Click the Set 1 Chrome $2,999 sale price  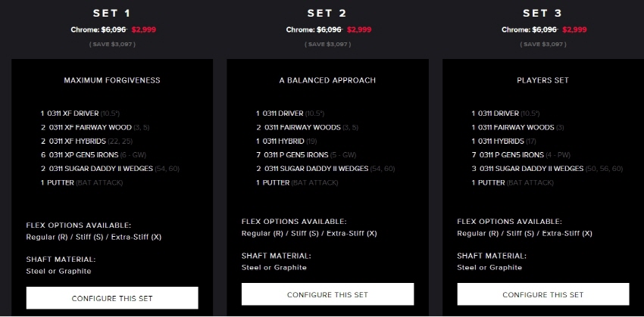point(144,30)
